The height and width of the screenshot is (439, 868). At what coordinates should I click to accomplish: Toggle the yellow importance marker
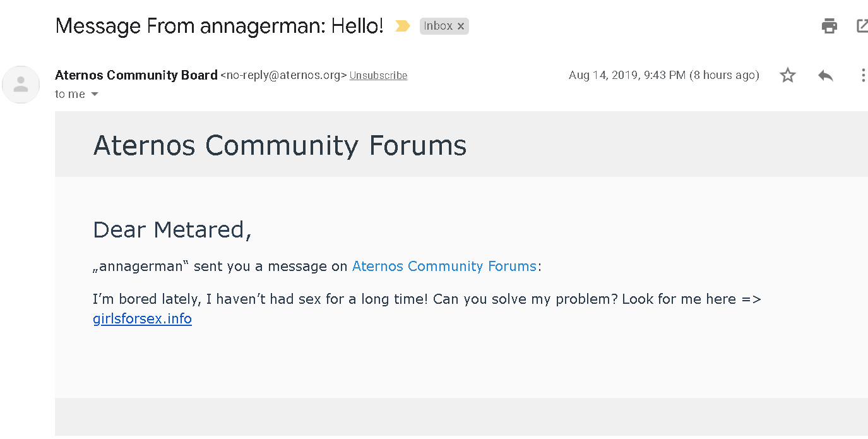coord(402,26)
